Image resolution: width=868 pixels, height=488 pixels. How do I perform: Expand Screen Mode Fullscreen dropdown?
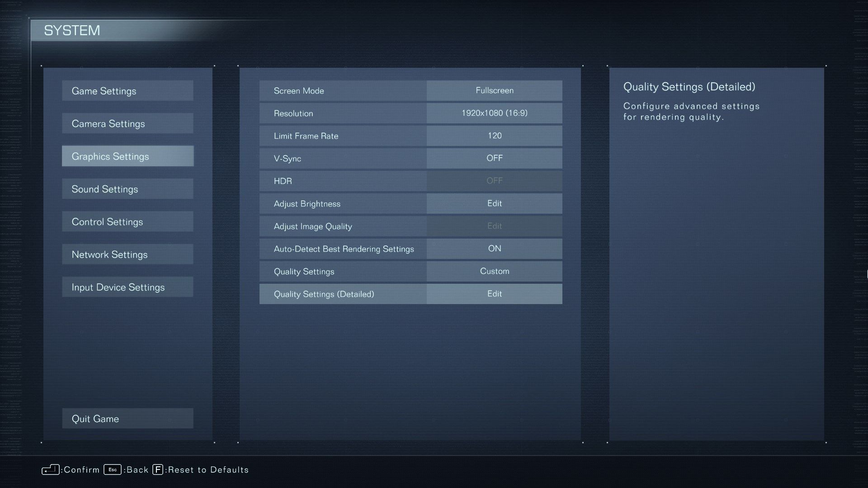(x=494, y=90)
